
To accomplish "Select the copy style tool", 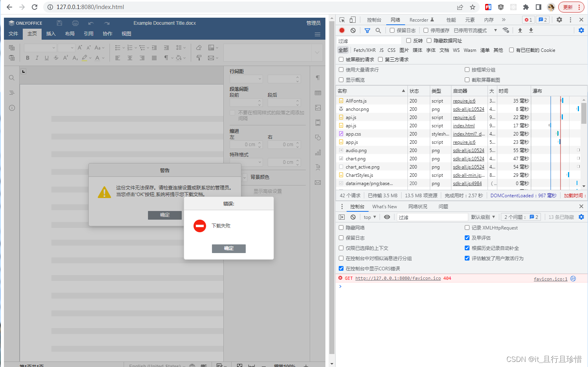I will (199, 58).
